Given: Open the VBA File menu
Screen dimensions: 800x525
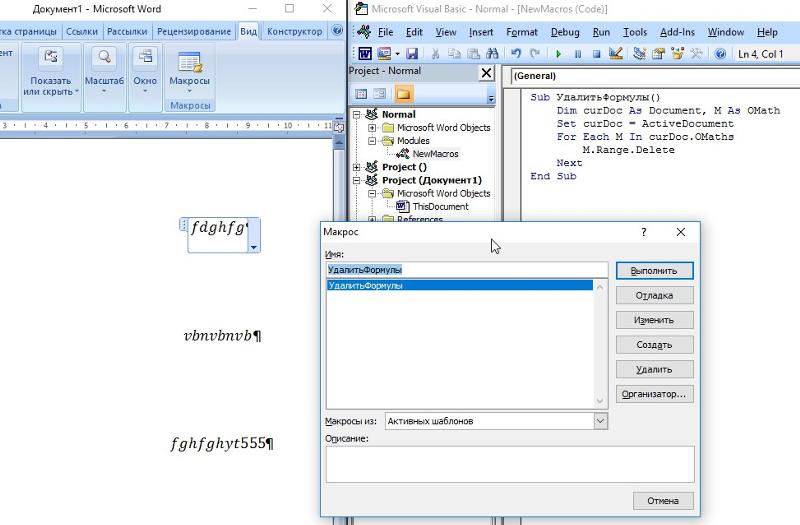Looking at the screenshot, I should pyautogui.click(x=385, y=32).
